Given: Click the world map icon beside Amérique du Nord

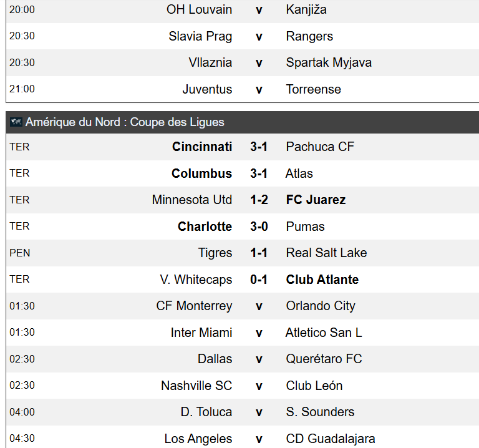Looking at the screenshot, I should pyautogui.click(x=16, y=122).
